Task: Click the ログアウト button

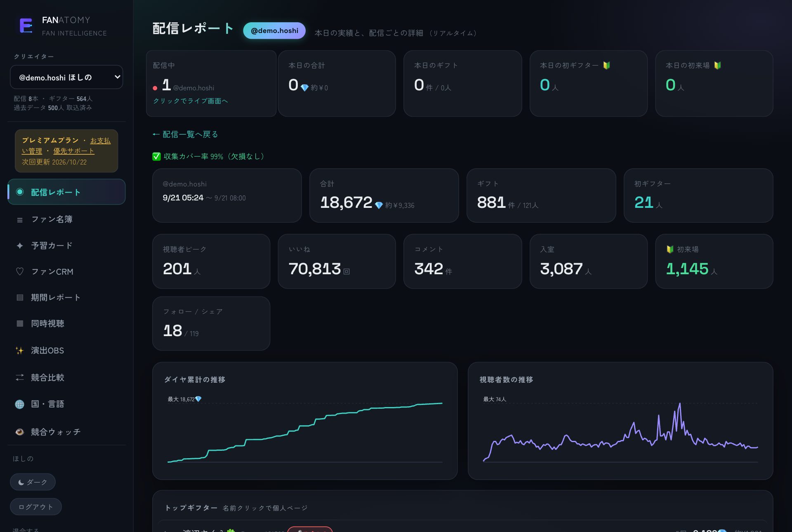Action: coord(36,507)
